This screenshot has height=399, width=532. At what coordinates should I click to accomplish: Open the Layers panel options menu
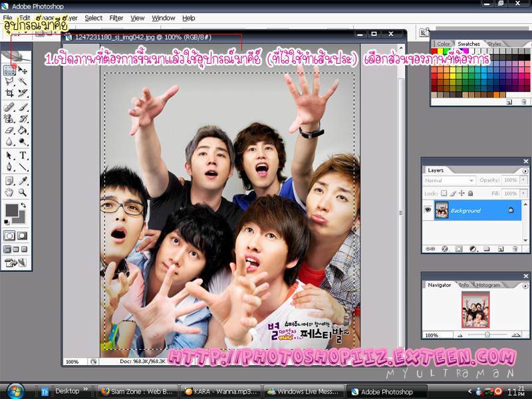point(525,171)
